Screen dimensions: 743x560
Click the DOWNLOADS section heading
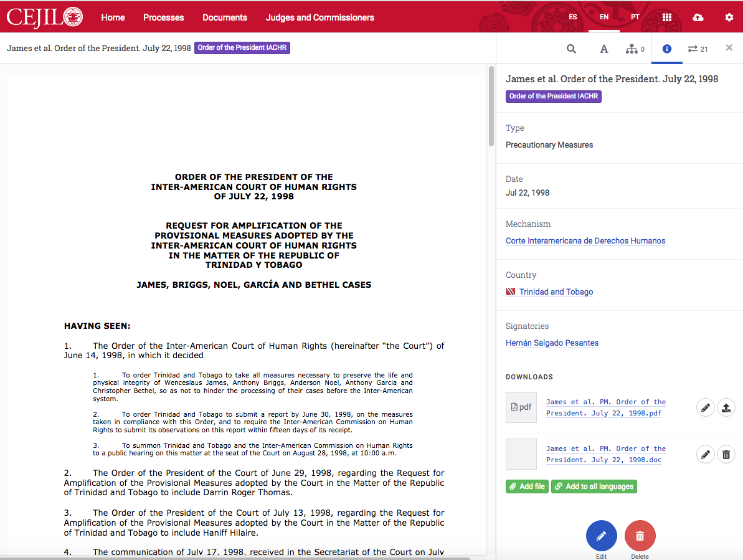pos(529,377)
